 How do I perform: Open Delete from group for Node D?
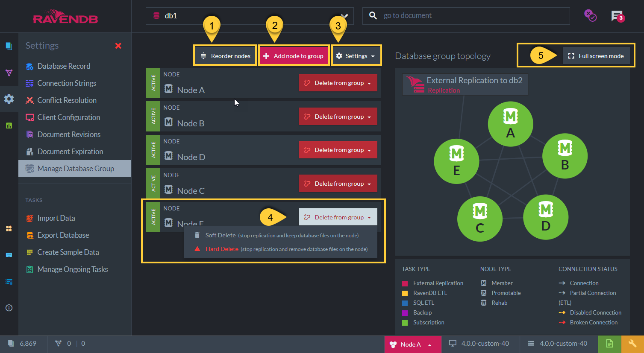pyautogui.click(x=338, y=150)
